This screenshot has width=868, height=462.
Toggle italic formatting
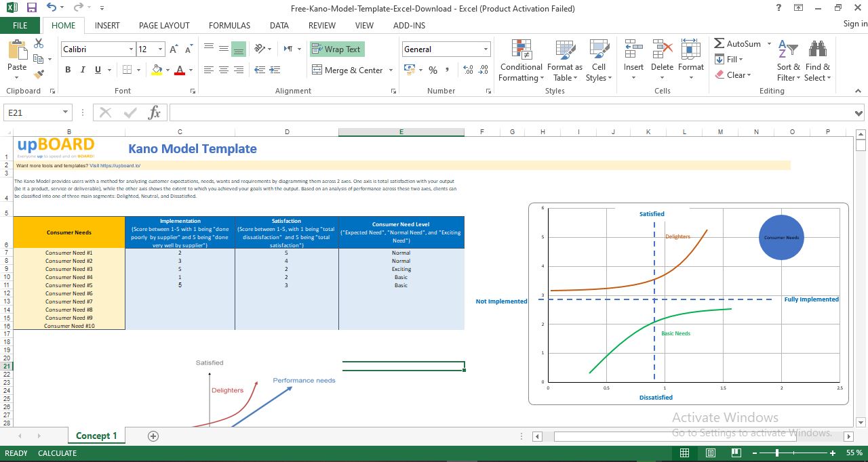coord(82,70)
